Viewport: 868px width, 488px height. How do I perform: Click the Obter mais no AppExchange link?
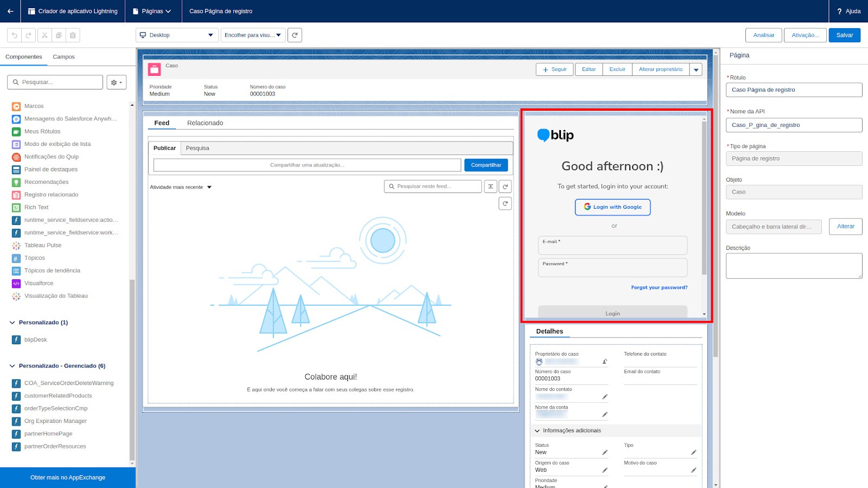pos(68,478)
